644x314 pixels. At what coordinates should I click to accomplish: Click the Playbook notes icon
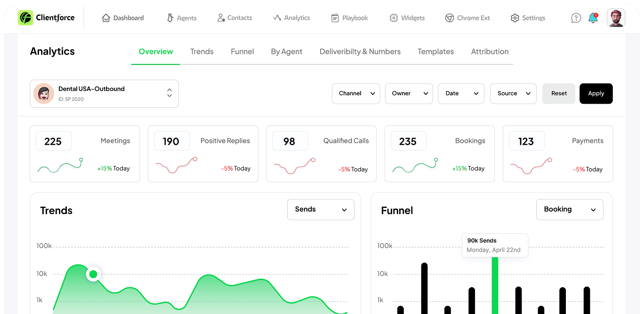(x=335, y=18)
